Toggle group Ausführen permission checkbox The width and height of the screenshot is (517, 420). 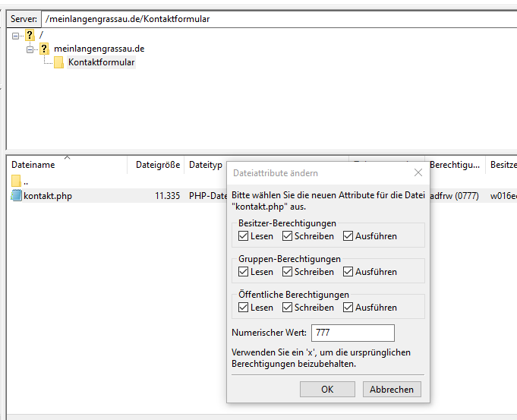point(348,272)
